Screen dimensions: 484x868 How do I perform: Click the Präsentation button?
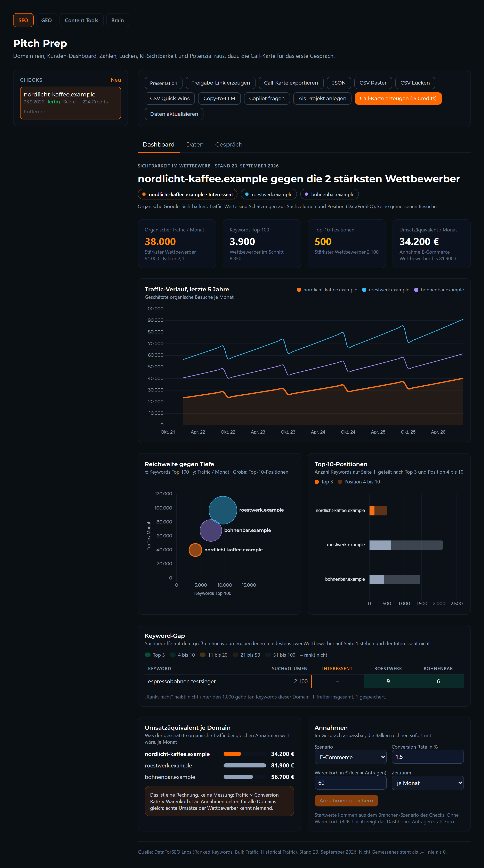[x=164, y=83]
